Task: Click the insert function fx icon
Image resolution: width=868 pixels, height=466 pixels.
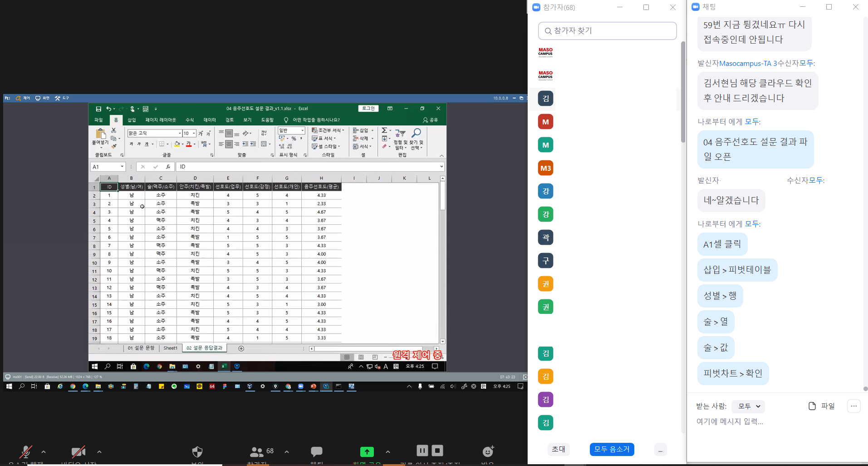Action: pos(168,167)
